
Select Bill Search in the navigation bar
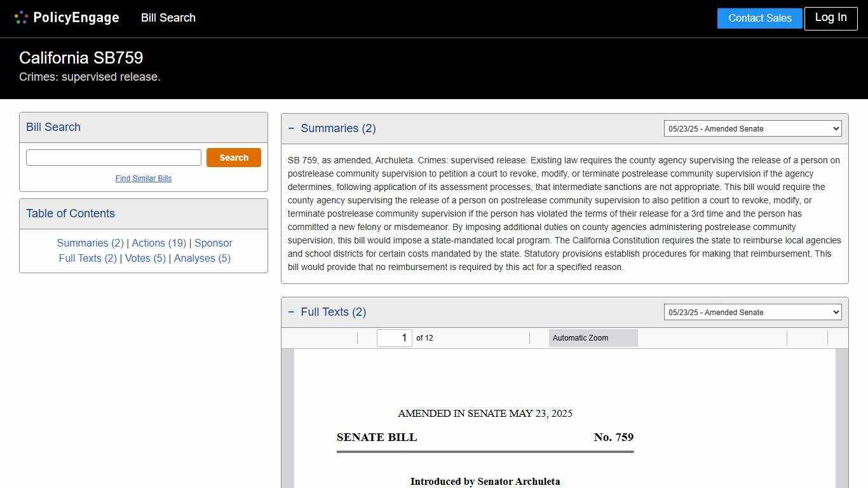coord(168,18)
